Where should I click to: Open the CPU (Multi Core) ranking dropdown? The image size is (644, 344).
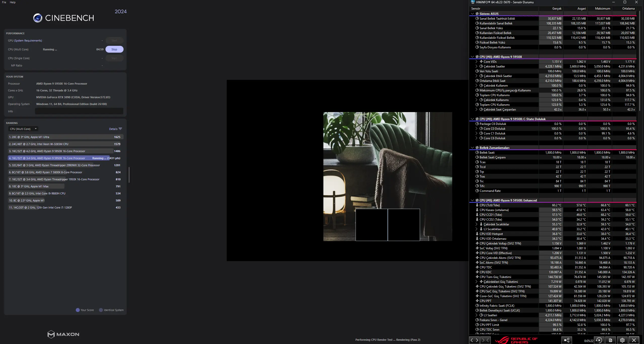click(23, 129)
